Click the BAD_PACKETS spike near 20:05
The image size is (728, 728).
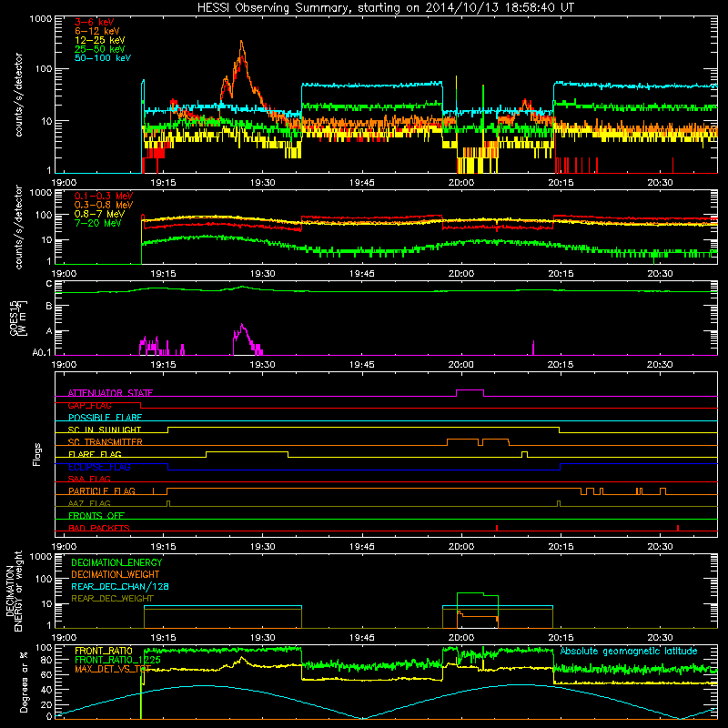(497, 528)
